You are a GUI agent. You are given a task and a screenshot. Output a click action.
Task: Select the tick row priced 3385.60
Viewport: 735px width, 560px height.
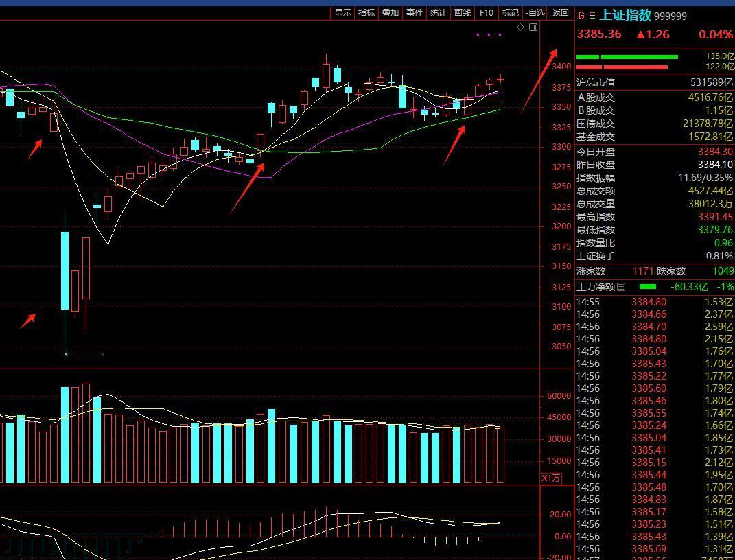click(x=655, y=388)
